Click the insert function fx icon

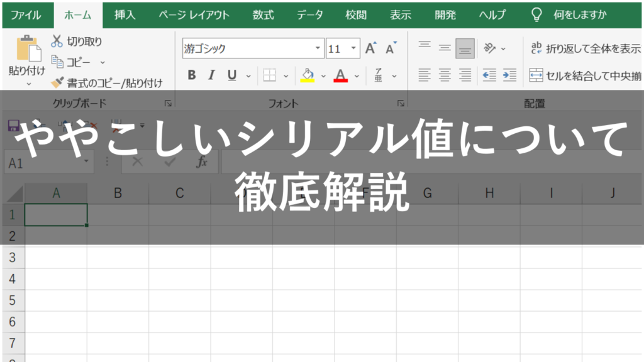(x=202, y=162)
